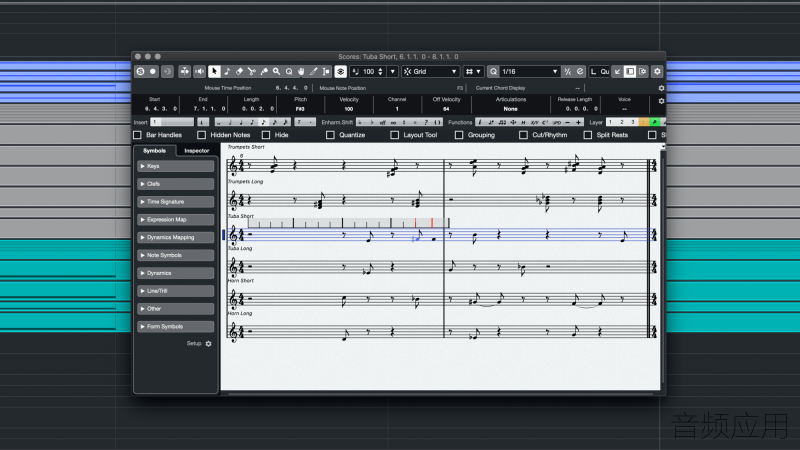Select the Draw pencil tool
The height and width of the screenshot is (450, 800).
[x=313, y=72]
